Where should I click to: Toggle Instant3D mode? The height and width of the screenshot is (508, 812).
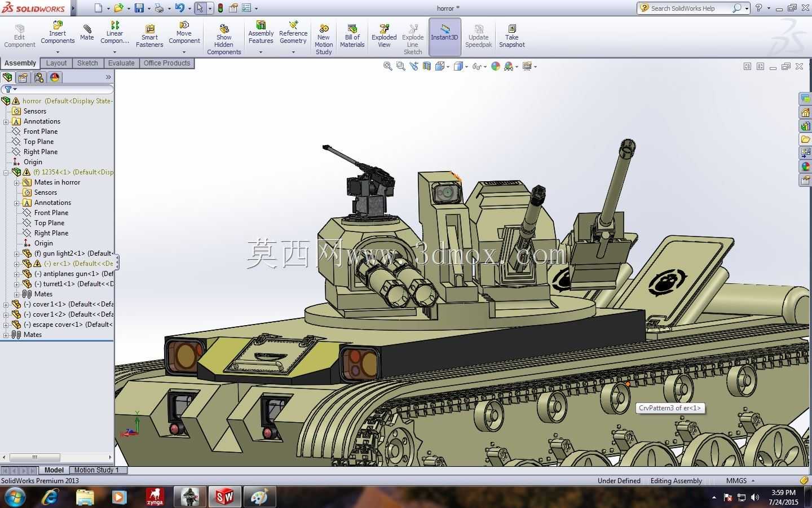[x=444, y=37]
